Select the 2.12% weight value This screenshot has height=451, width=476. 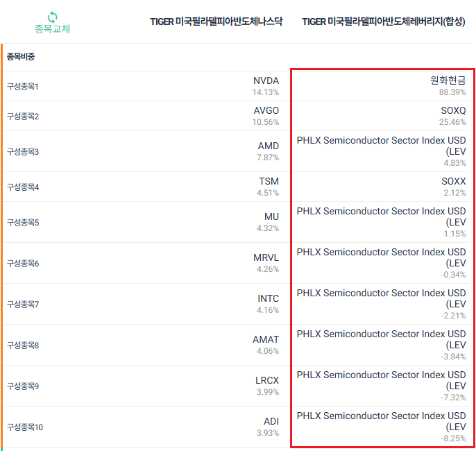[x=454, y=193]
